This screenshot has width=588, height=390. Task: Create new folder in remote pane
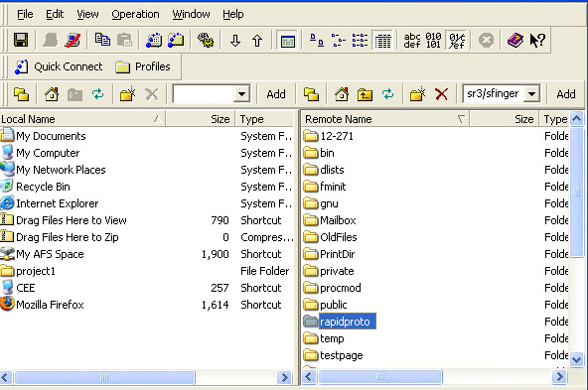click(417, 94)
